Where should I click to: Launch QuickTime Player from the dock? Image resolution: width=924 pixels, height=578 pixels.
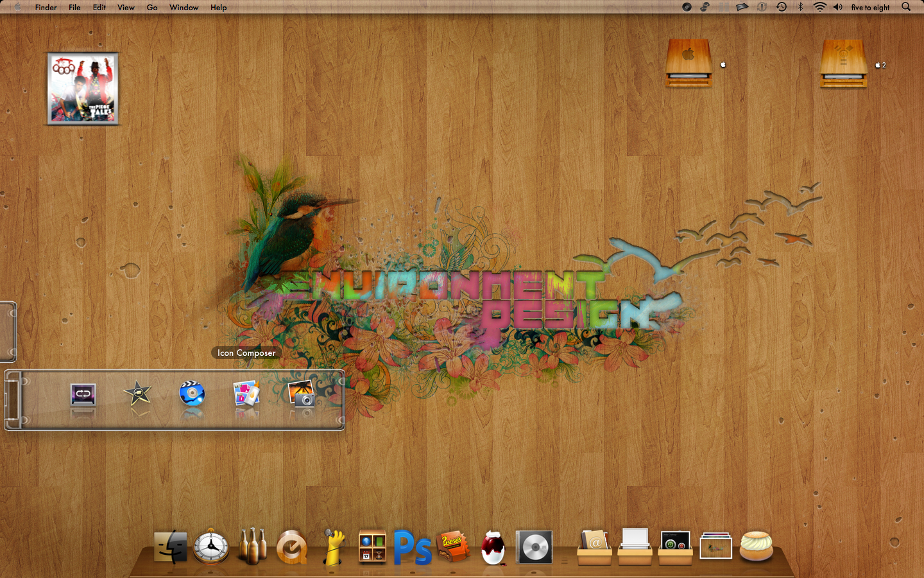(292, 548)
